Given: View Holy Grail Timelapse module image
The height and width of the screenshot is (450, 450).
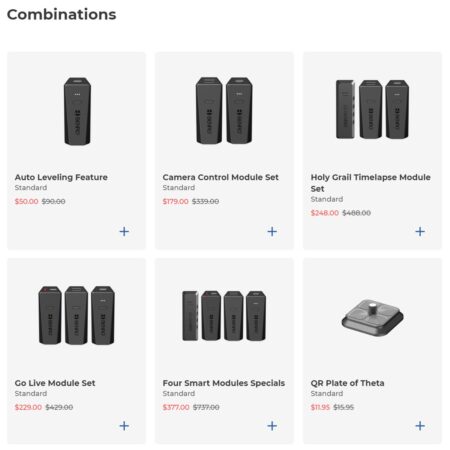Looking at the screenshot, I should (x=372, y=109).
